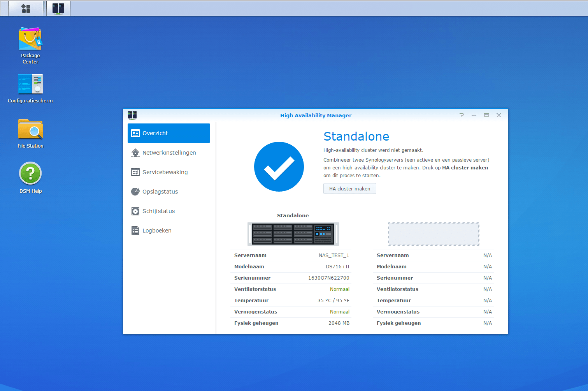The height and width of the screenshot is (391, 588).
Task: Click Temperatuur N/A in passive server column
Action: pos(488,301)
